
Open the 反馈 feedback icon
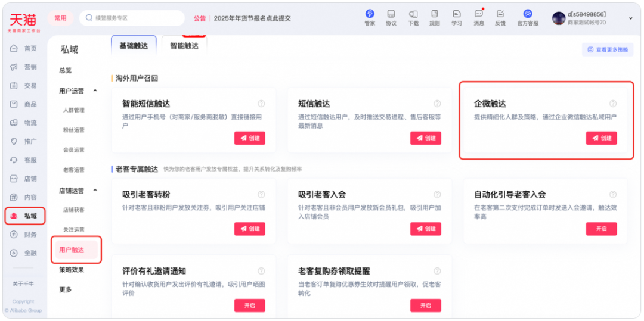tap(500, 14)
